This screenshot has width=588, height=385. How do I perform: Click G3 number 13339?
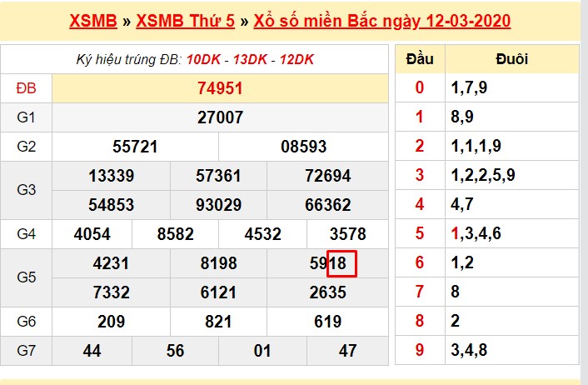click(x=111, y=176)
